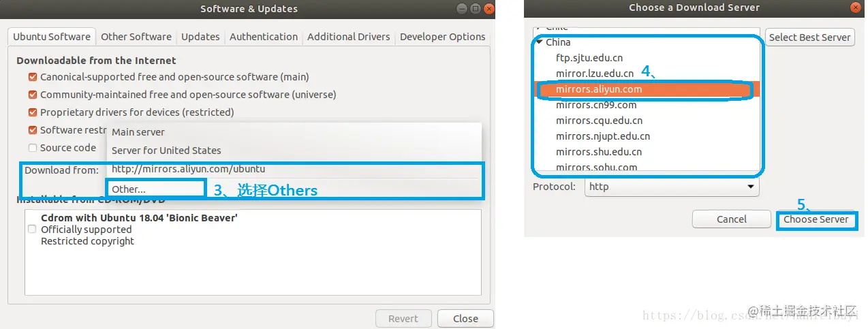Toggle the Software restricted checkbox

click(x=33, y=130)
